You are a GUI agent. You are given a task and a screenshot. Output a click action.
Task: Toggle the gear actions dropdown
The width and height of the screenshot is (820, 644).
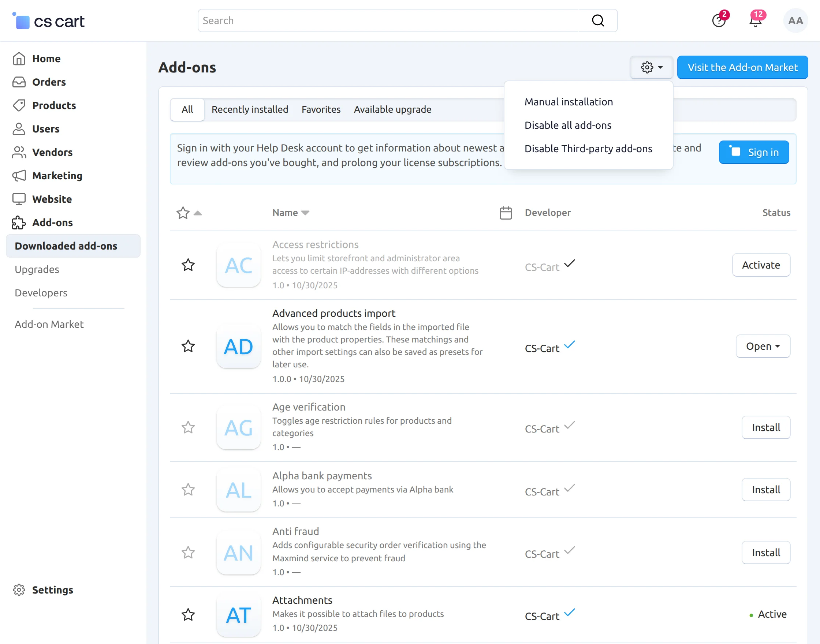[651, 67]
